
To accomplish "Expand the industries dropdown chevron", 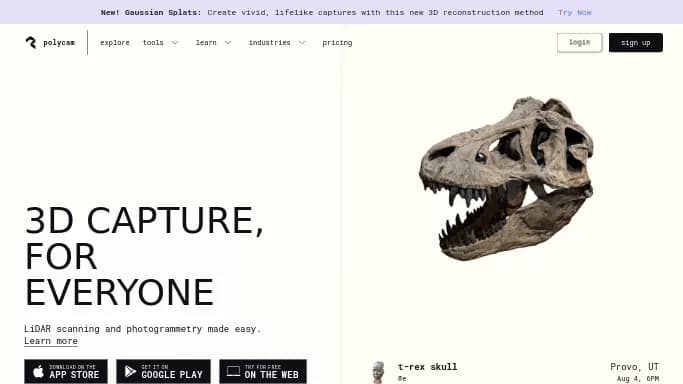I will pos(302,43).
